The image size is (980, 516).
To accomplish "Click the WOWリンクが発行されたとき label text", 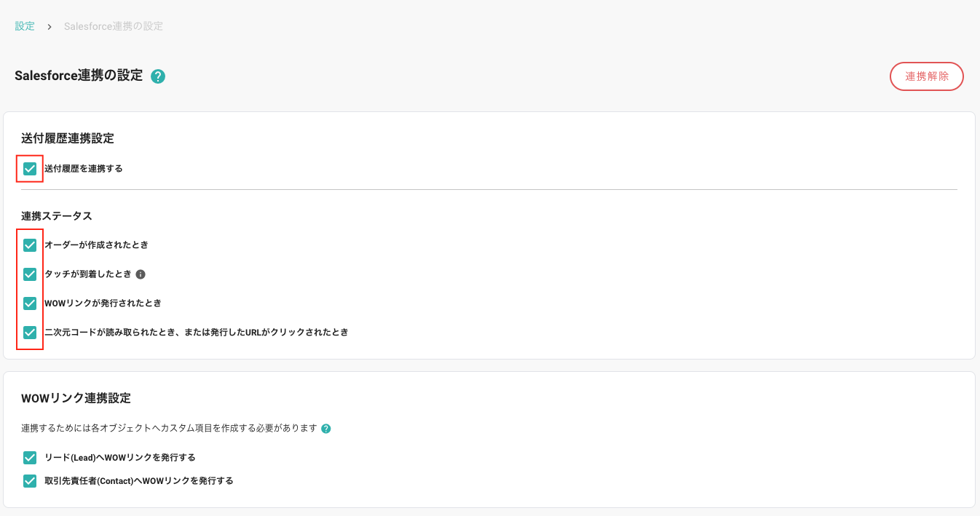I will (103, 303).
